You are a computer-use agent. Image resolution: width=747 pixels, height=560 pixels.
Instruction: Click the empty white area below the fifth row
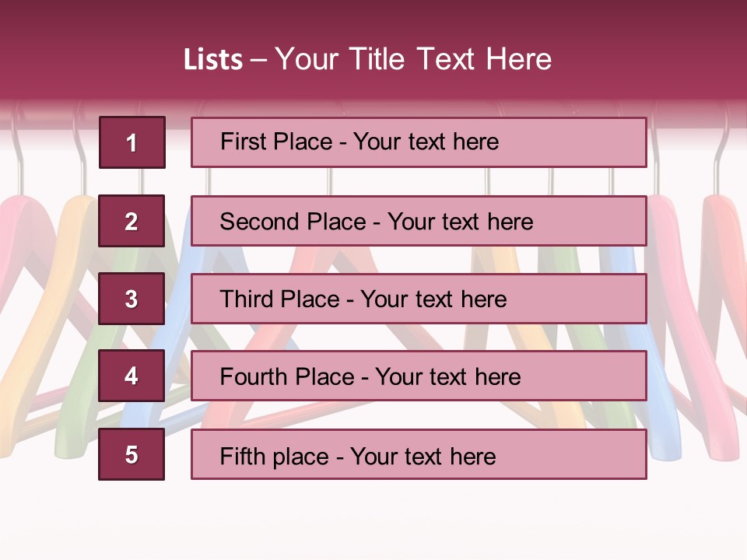[373, 521]
